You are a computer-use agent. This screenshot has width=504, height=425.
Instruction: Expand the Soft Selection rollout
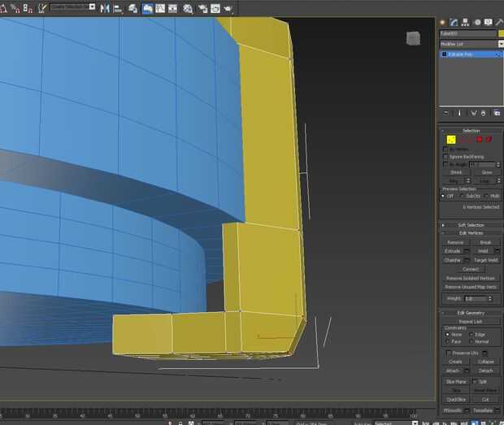point(471,225)
